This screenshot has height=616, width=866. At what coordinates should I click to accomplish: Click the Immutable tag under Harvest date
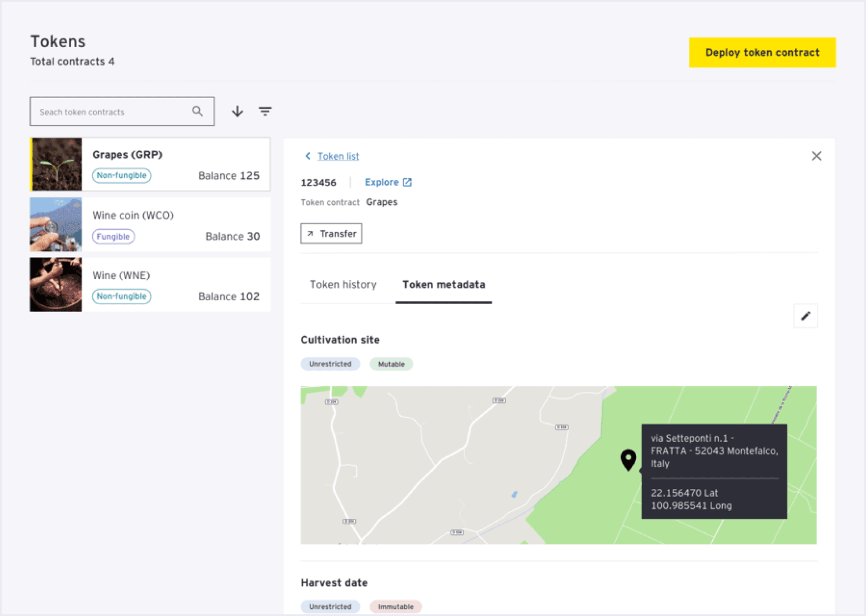(395, 607)
